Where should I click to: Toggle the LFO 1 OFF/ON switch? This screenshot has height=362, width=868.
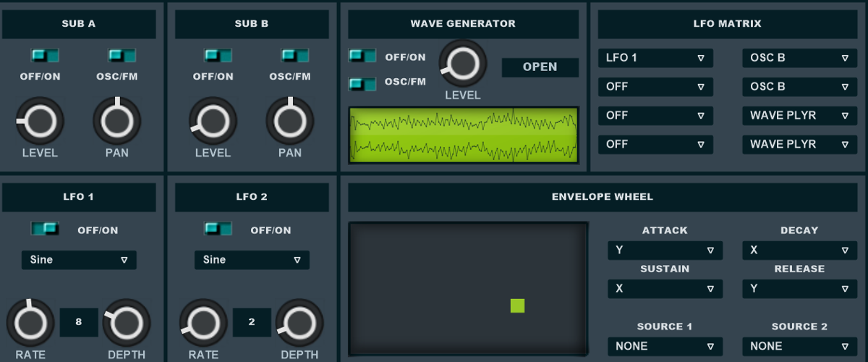click(x=45, y=229)
